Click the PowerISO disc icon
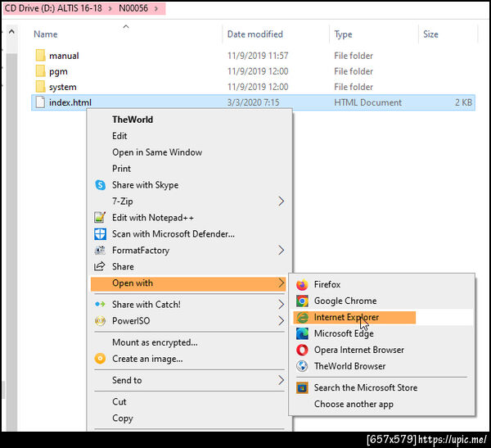The width and height of the screenshot is (491, 448). 100,321
